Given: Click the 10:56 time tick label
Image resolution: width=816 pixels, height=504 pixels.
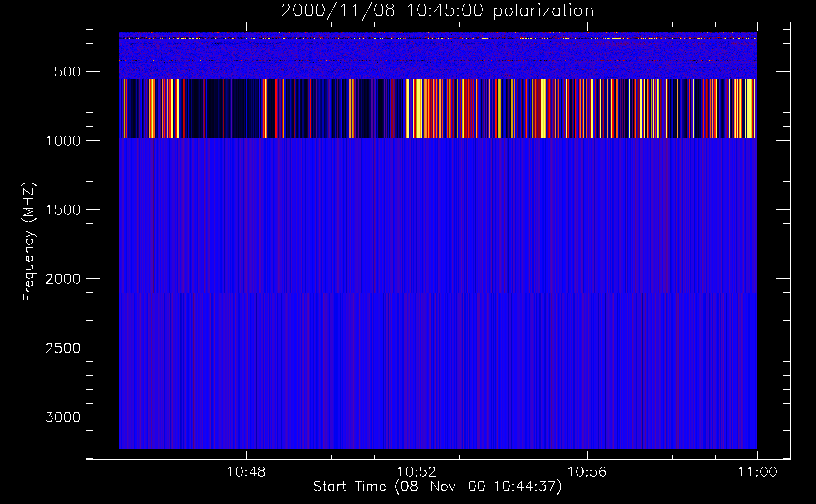Looking at the screenshot, I should tap(587, 472).
